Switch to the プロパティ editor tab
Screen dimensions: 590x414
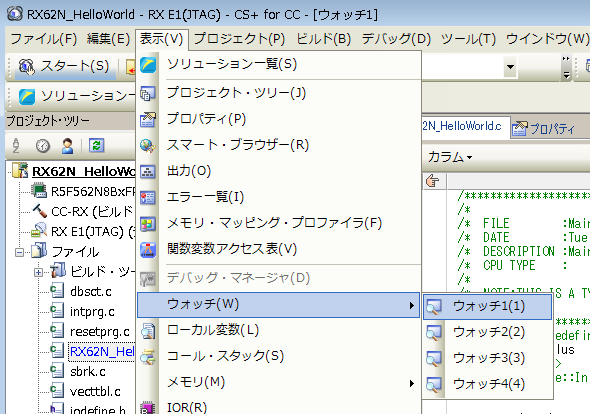543,128
